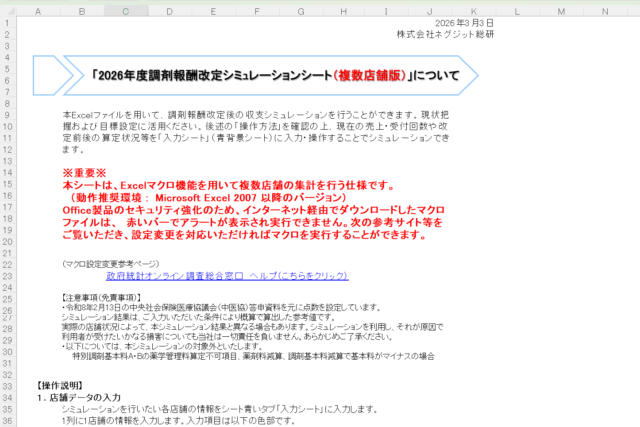Click the 2026年度調剤報酬改定 title banner shape
640x427 pixels.
pyautogui.click(x=255, y=75)
